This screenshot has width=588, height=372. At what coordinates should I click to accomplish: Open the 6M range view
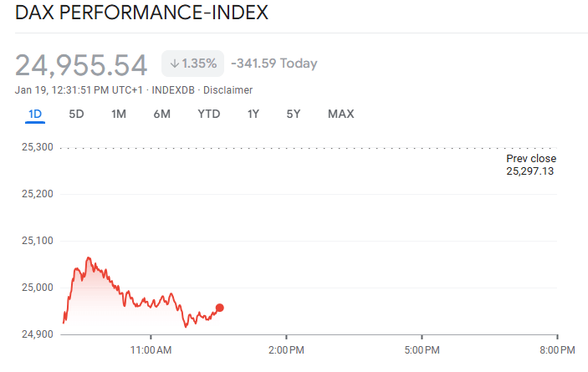162,114
